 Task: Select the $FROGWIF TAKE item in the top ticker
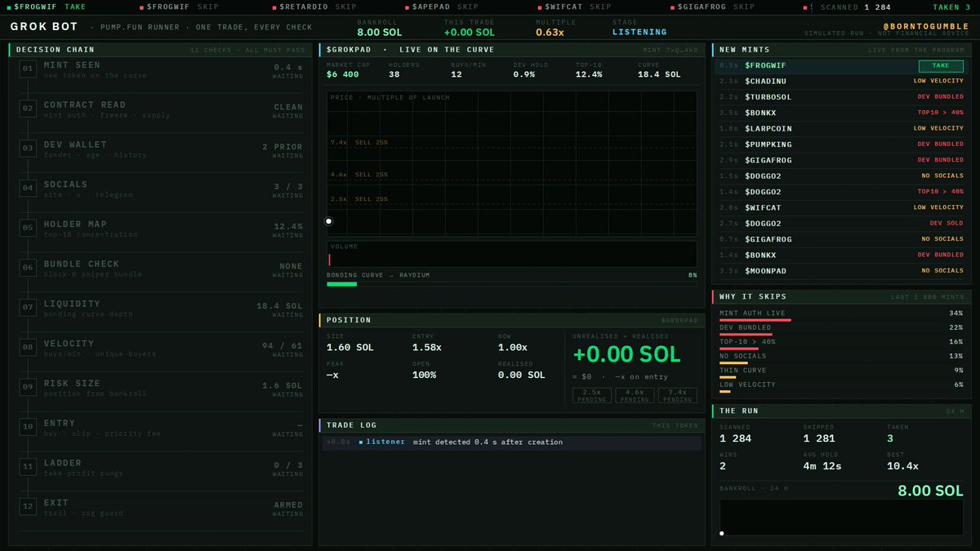pyautogui.click(x=45, y=7)
